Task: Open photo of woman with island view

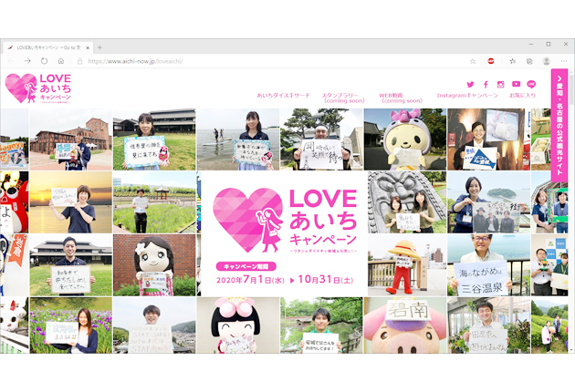Action: (x=489, y=202)
